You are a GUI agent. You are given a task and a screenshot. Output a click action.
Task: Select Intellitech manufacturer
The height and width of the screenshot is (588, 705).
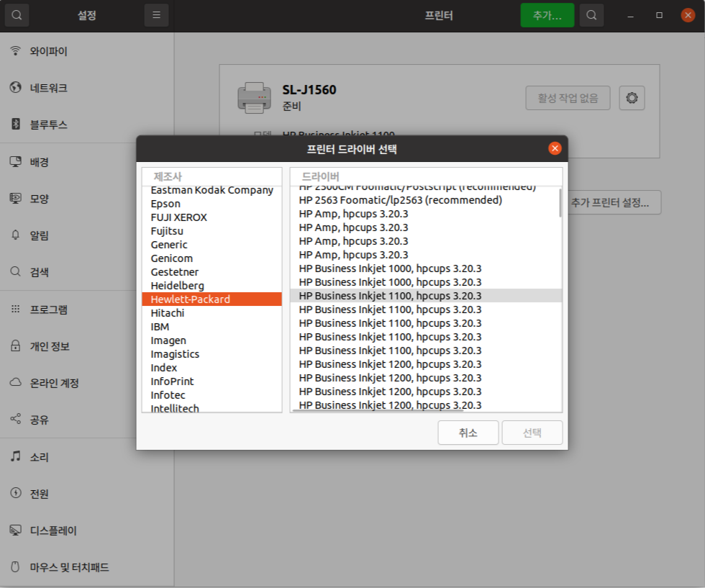(211, 407)
